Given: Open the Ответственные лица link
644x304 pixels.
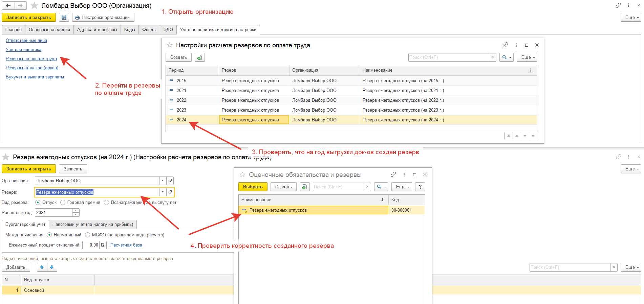Looking at the screenshot, I should pyautogui.click(x=26, y=41).
